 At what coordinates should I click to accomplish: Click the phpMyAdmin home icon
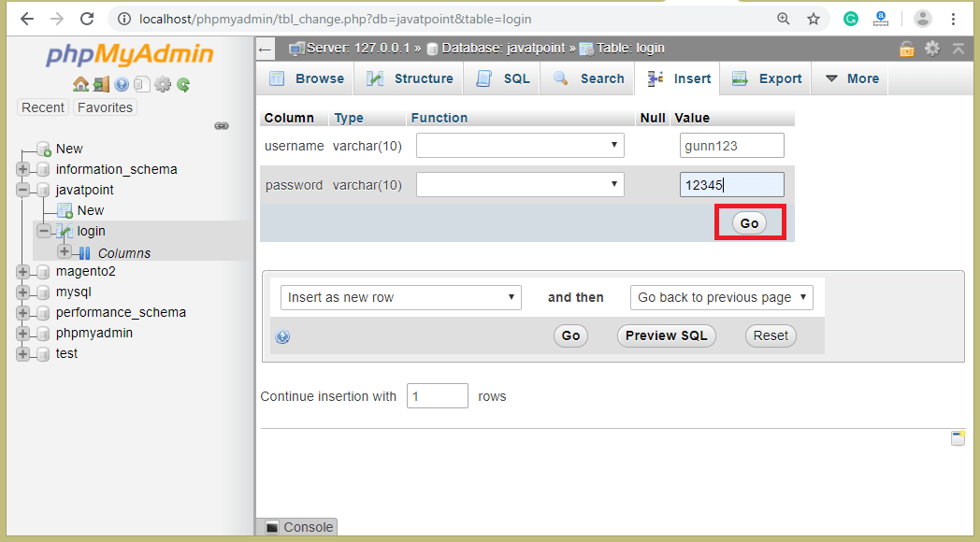82,84
